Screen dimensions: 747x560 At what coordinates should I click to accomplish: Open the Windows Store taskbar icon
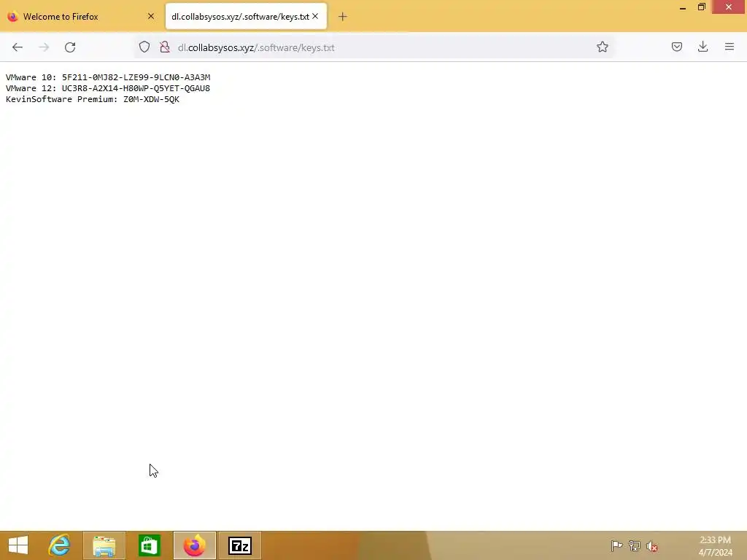[x=149, y=545]
